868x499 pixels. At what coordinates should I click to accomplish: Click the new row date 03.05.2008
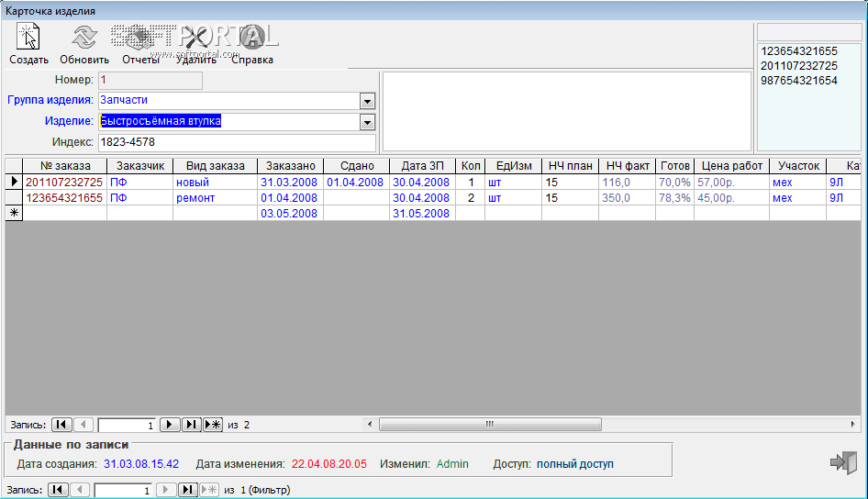290,213
